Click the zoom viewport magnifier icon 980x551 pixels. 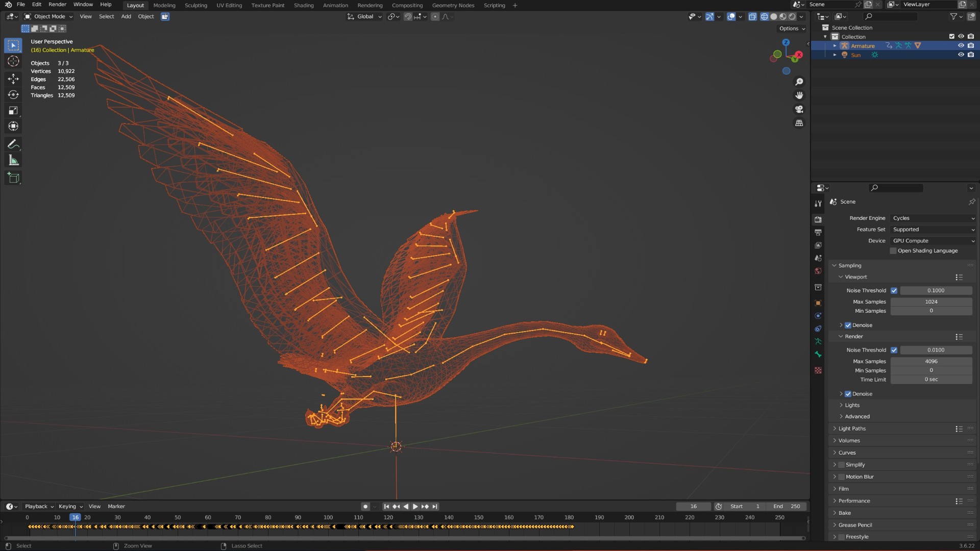click(x=799, y=82)
